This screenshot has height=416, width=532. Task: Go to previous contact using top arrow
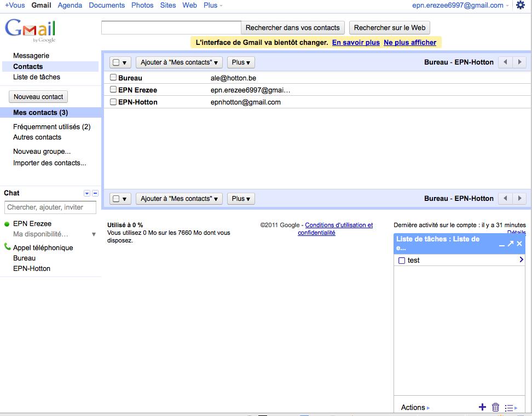(x=505, y=62)
